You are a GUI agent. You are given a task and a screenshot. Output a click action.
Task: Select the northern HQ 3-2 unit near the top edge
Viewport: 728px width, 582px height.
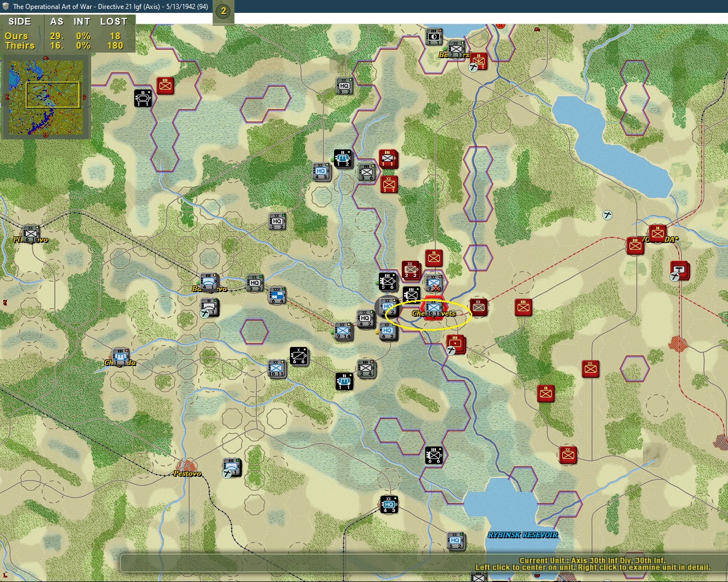point(345,86)
